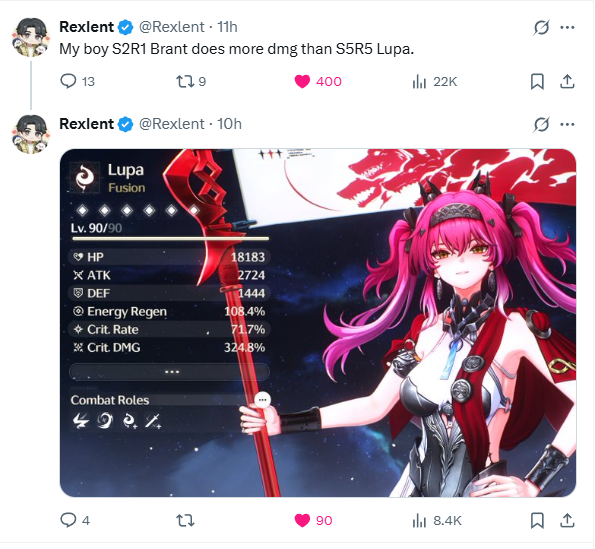Screen dimensions: 595x549
Task: Click the Grok icon on the first tweet
Action: [541, 27]
